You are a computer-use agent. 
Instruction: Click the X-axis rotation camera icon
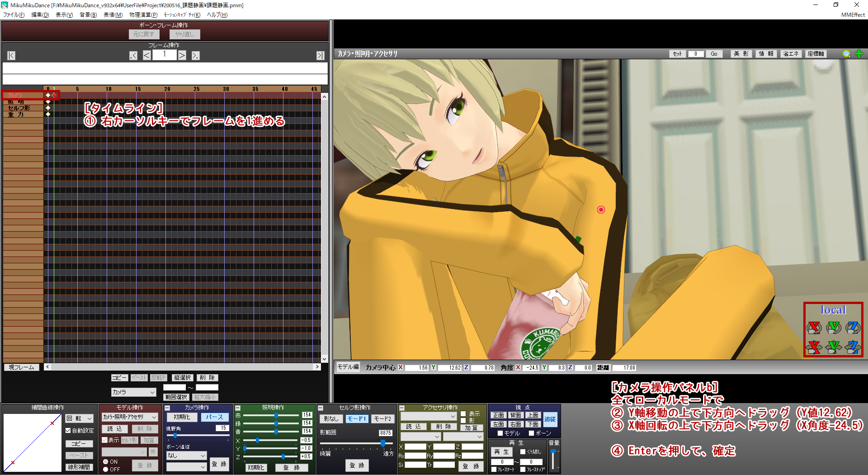pos(814,328)
